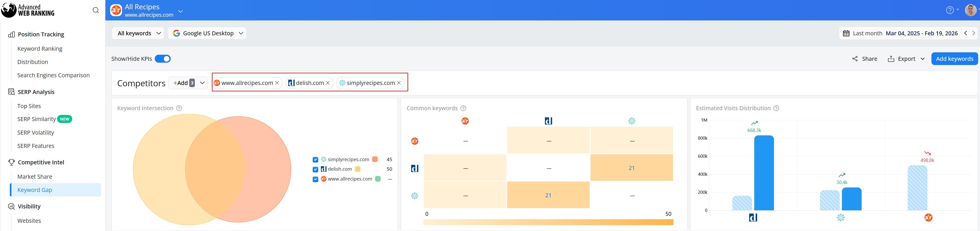The width and height of the screenshot is (980, 231).
Task: Click delish icon under visits chart
Action: click(x=753, y=217)
